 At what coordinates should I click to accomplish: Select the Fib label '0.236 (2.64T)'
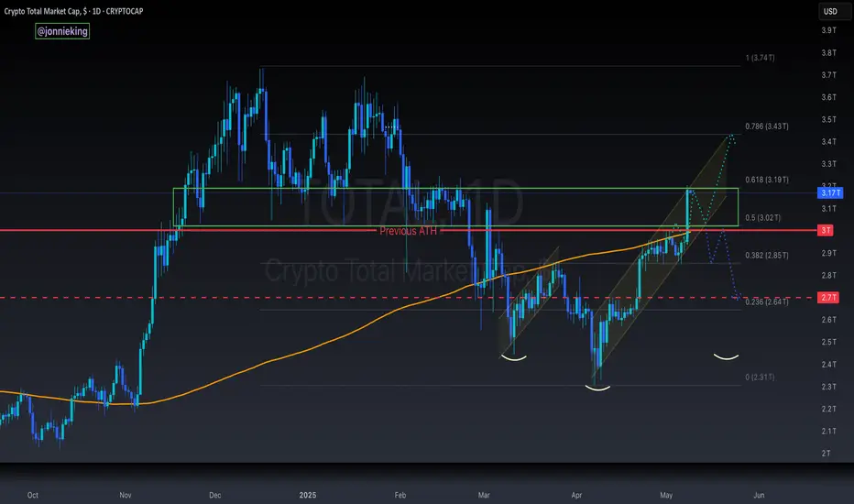[x=766, y=301]
